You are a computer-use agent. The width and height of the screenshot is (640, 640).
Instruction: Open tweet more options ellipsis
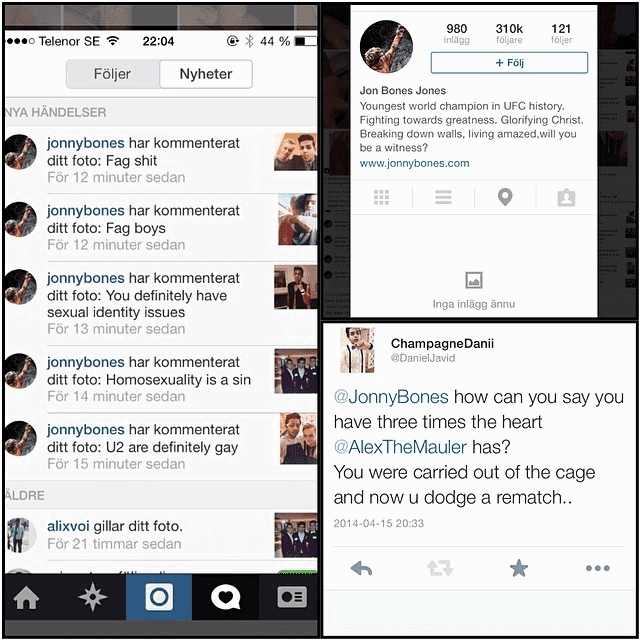pos(598,568)
